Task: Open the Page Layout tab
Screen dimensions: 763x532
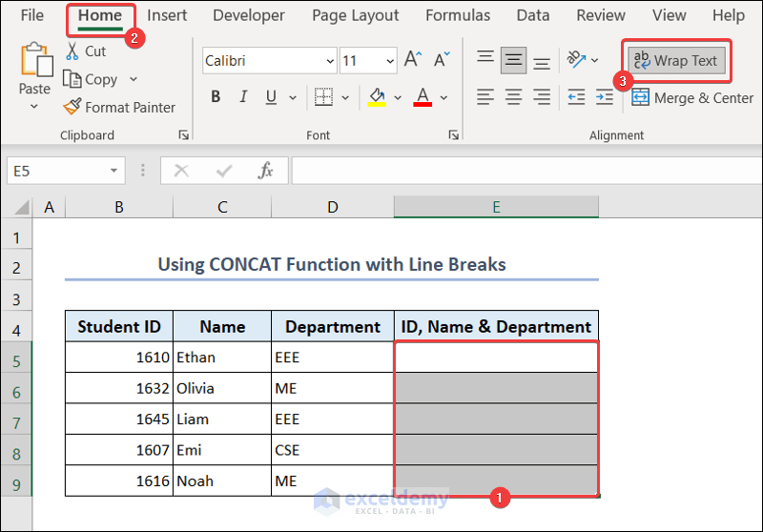Action: click(x=355, y=15)
